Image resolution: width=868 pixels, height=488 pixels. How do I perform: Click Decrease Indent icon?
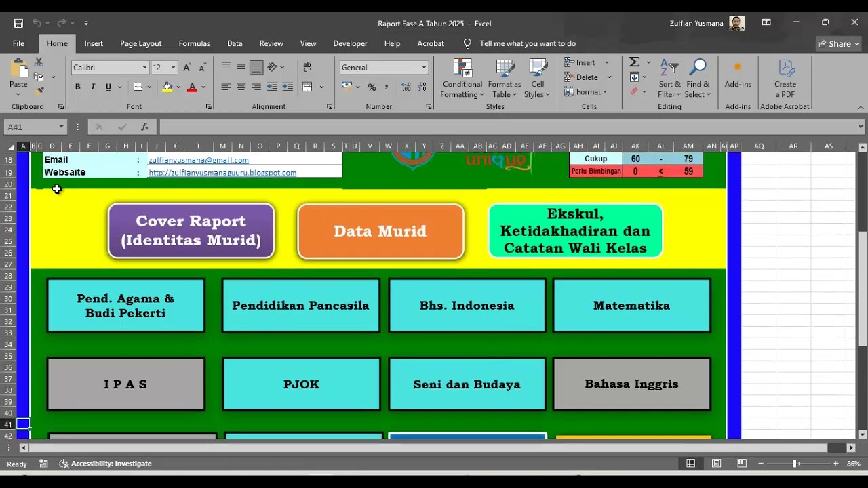point(272,87)
